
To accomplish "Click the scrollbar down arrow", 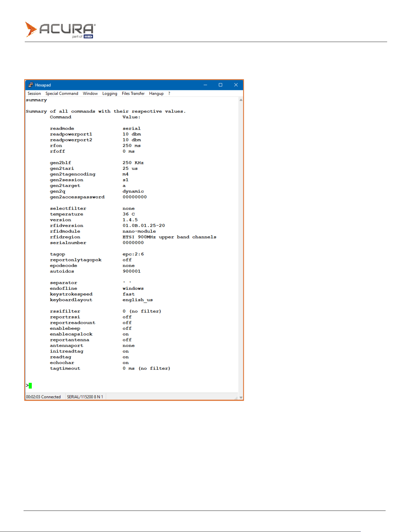I will (x=241, y=398).
